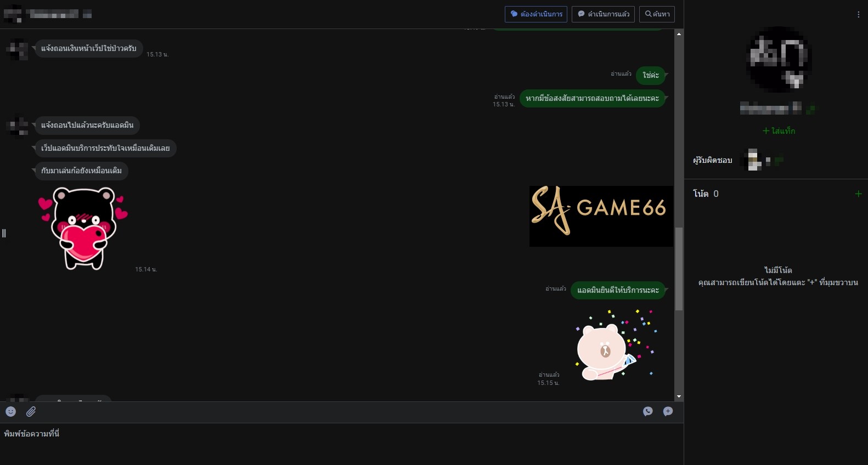
Task: Click the phone call bubble icon
Action: (648, 411)
